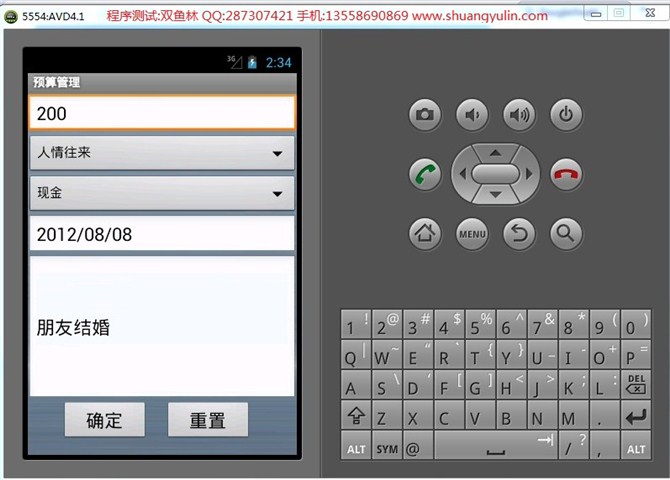Click the volume up hardware button

pos(519,115)
